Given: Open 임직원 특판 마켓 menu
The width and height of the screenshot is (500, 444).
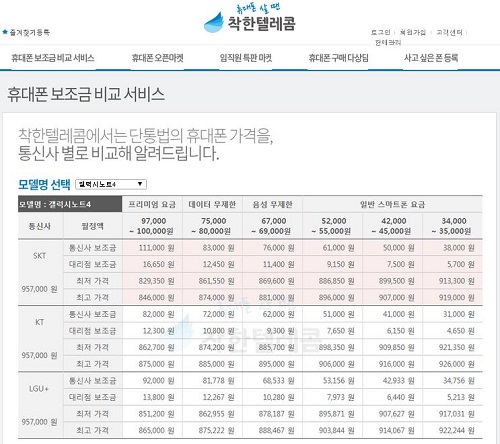Looking at the screenshot, I should (246, 58).
